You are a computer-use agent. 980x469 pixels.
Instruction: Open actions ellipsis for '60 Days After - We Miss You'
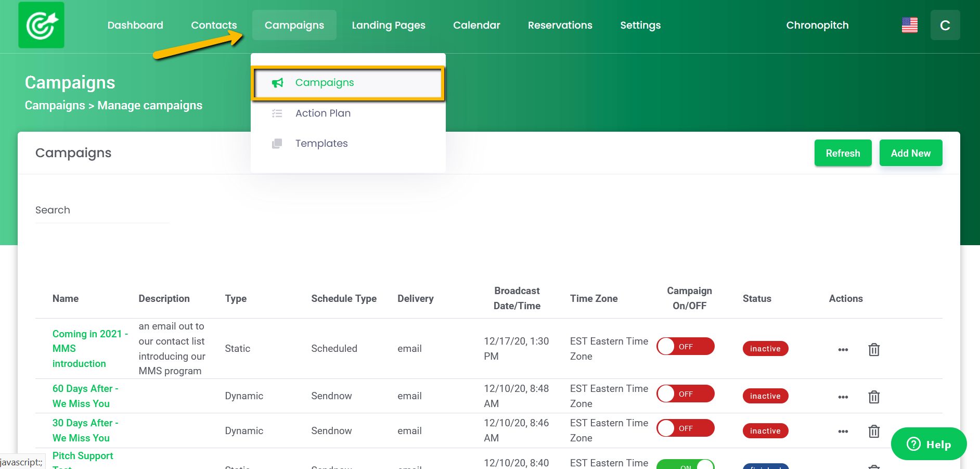click(843, 396)
